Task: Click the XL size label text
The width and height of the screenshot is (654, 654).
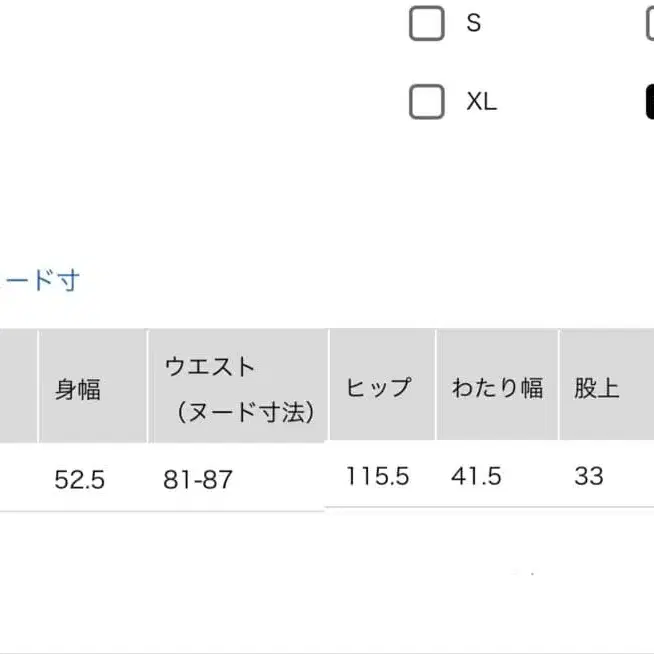Action: point(481,102)
